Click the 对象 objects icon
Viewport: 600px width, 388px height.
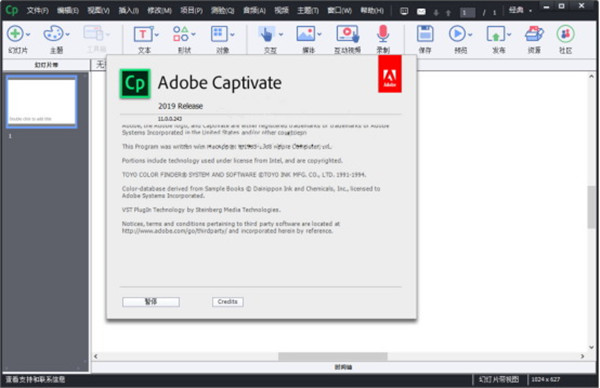pos(219,34)
